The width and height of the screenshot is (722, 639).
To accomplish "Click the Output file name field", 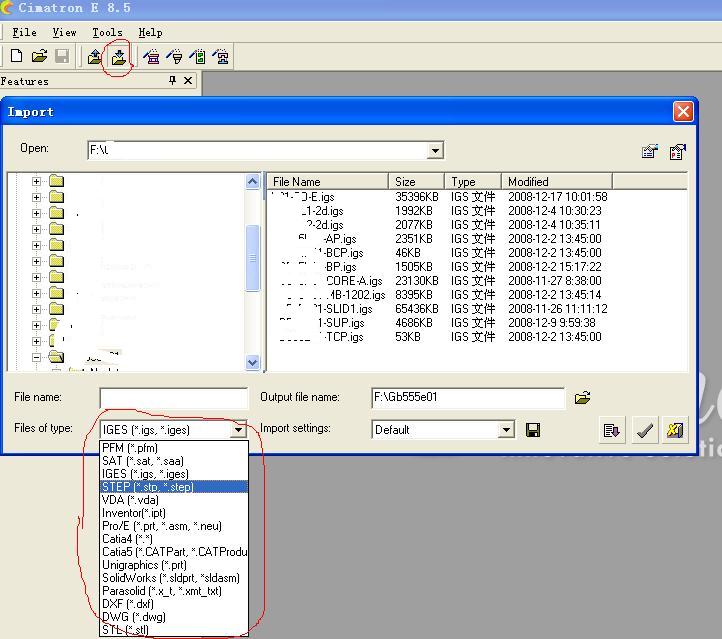I will click(468, 398).
